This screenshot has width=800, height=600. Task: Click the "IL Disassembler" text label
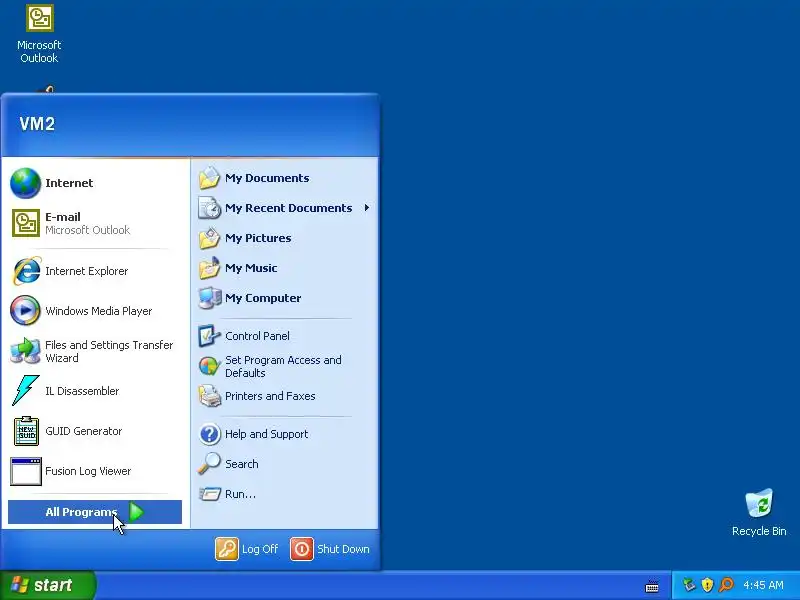coord(82,391)
